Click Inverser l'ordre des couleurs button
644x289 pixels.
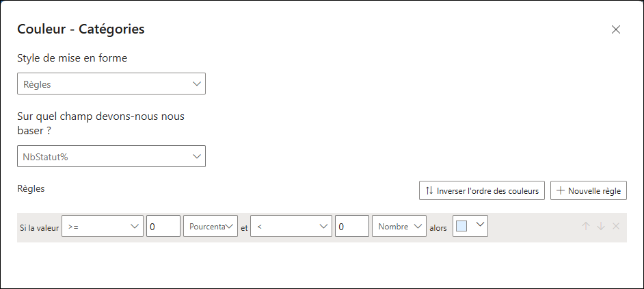pyautogui.click(x=482, y=191)
